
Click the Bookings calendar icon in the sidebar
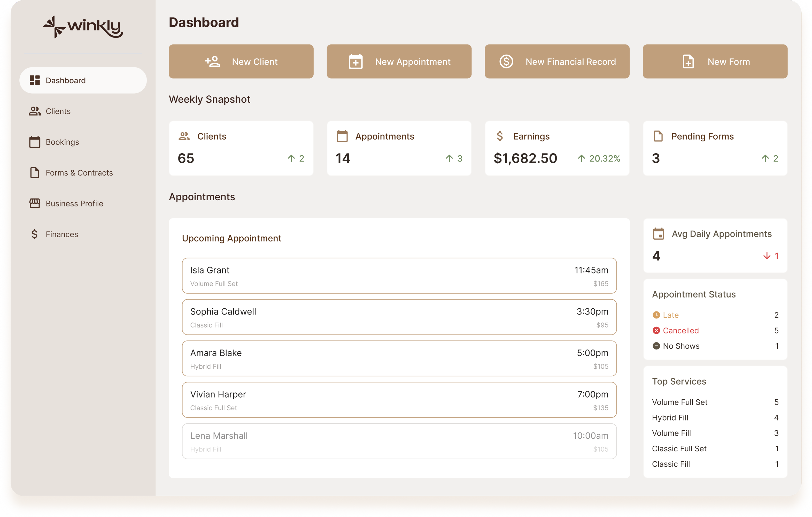(x=34, y=142)
